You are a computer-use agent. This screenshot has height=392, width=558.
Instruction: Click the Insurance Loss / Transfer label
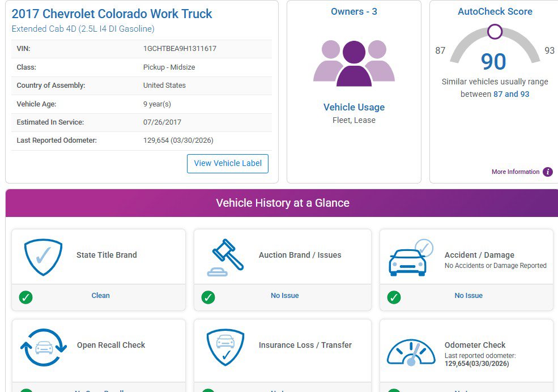[305, 345]
